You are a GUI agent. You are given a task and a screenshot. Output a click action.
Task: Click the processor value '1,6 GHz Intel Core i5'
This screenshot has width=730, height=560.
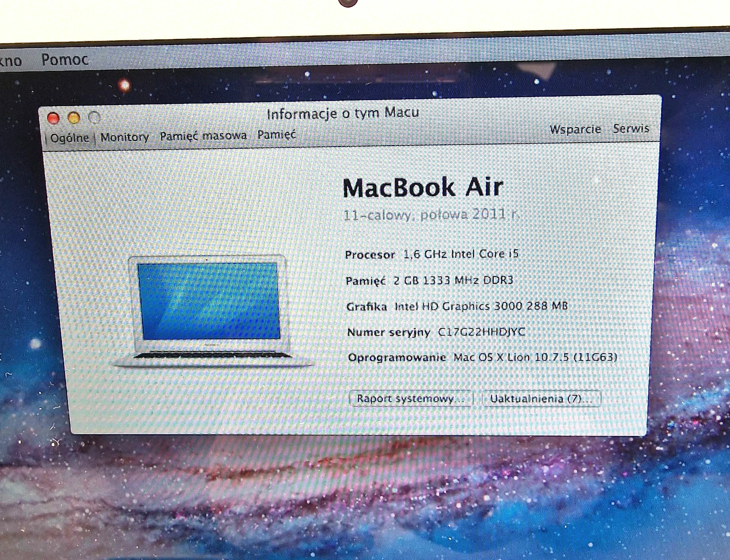(x=461, y=254)
